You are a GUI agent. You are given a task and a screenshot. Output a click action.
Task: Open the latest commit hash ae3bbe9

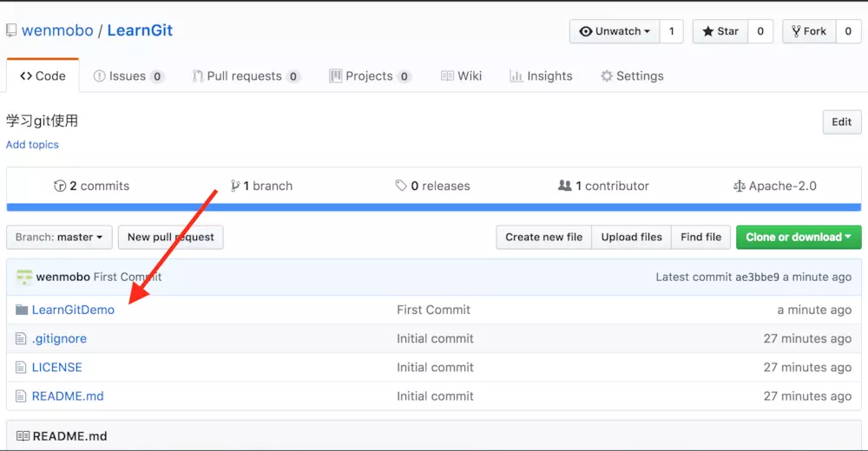pos(757,277)
